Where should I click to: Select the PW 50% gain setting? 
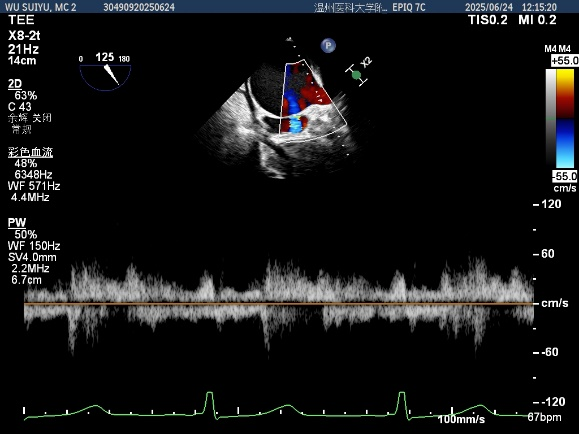[x=26, y=235]
